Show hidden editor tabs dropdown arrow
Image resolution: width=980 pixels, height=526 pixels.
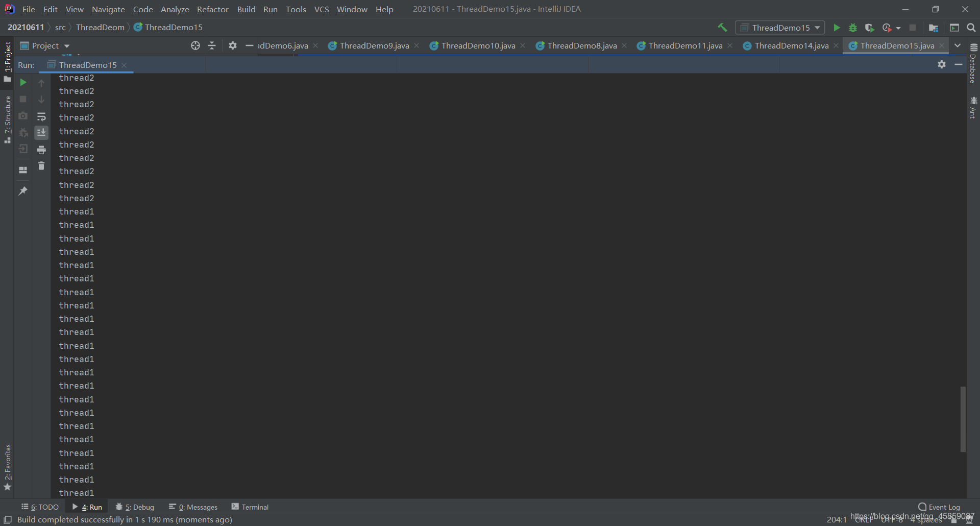click(958, 45)
